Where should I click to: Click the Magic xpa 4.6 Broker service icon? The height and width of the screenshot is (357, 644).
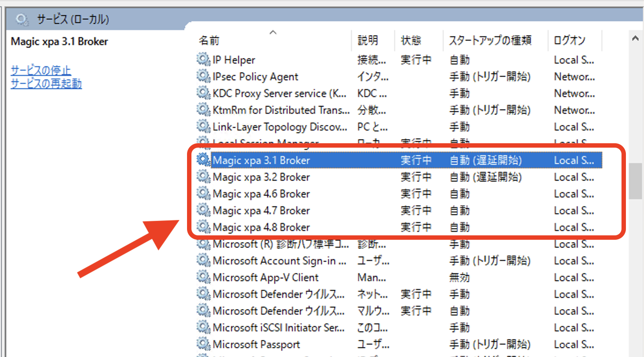click(x=202, y=194)
